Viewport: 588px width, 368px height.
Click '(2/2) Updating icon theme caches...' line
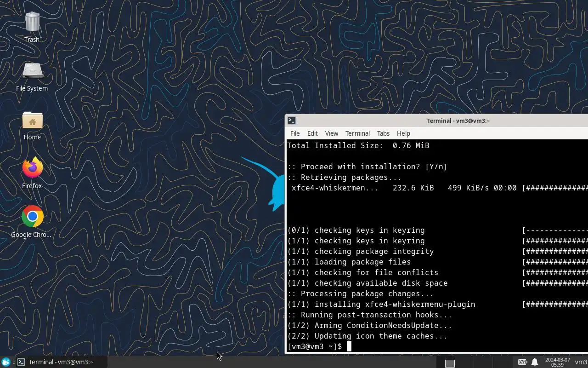(x=367, y=336)
